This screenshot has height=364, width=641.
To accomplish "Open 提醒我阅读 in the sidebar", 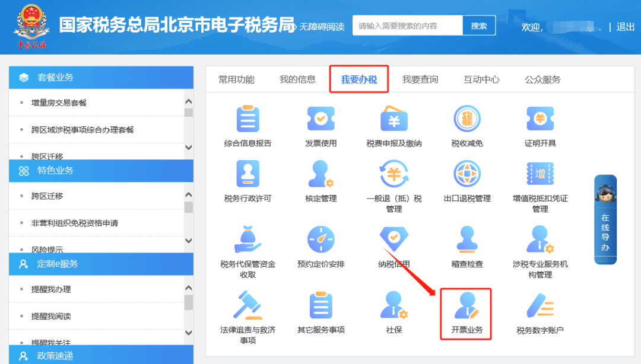I will [51, 316].
